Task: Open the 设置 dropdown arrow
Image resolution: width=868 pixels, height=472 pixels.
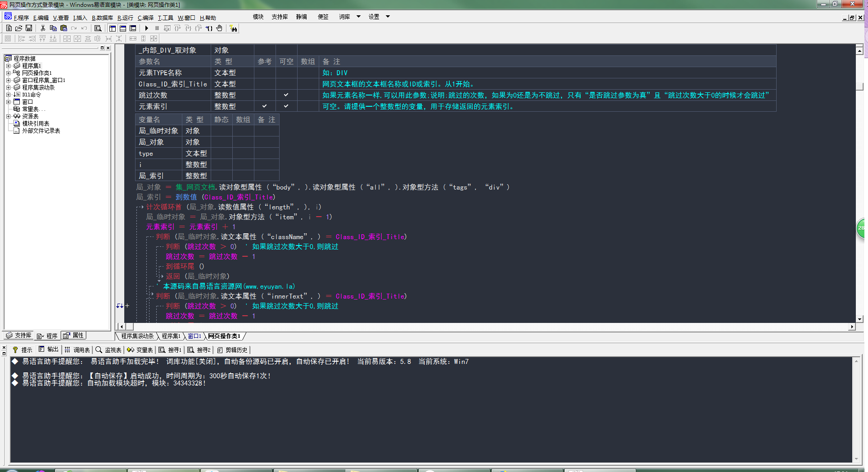Action: [x=387, y=16]
